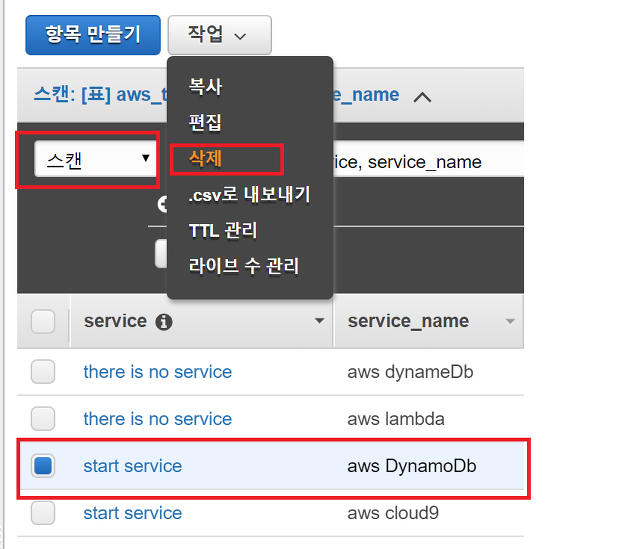The height and width of the screenshot is (549, 625).
Task: Click the scan table header link
Action: pos(216,95)
